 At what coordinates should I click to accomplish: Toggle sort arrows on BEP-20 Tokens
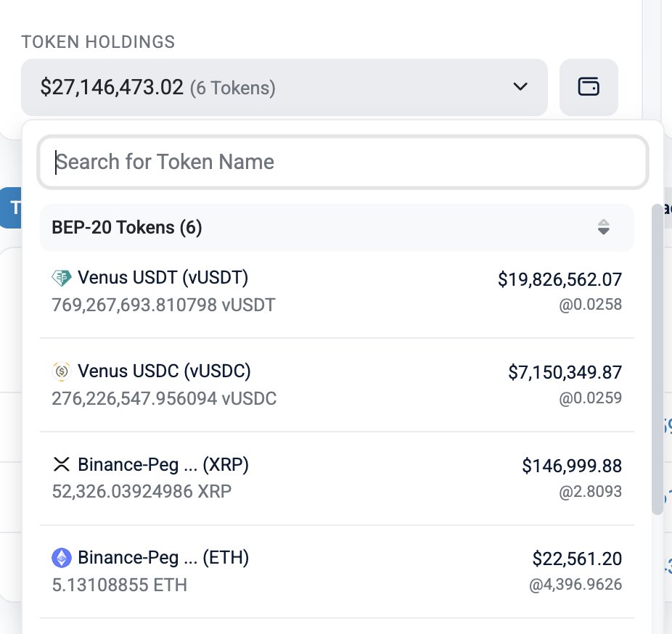click(604, 227)
